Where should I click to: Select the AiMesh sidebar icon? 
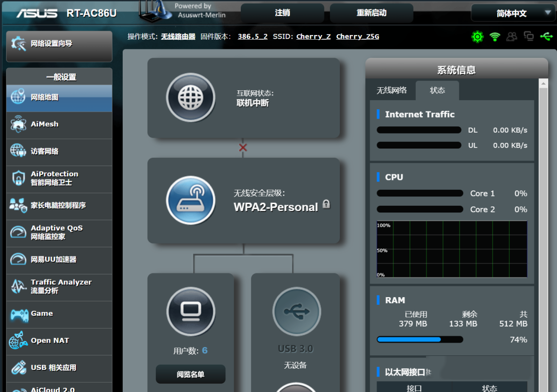18,124
